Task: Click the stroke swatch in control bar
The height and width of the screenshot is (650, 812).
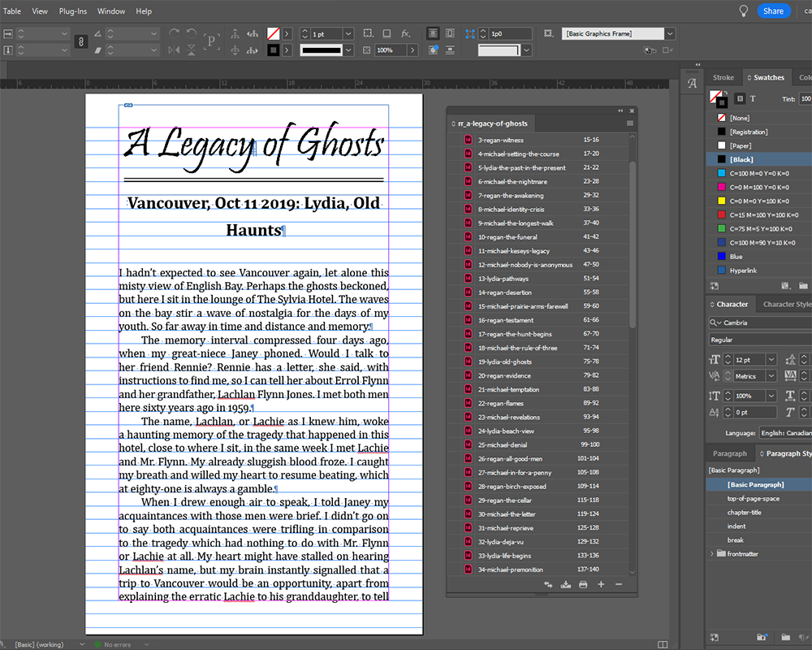Action: [x=274, y=50]
